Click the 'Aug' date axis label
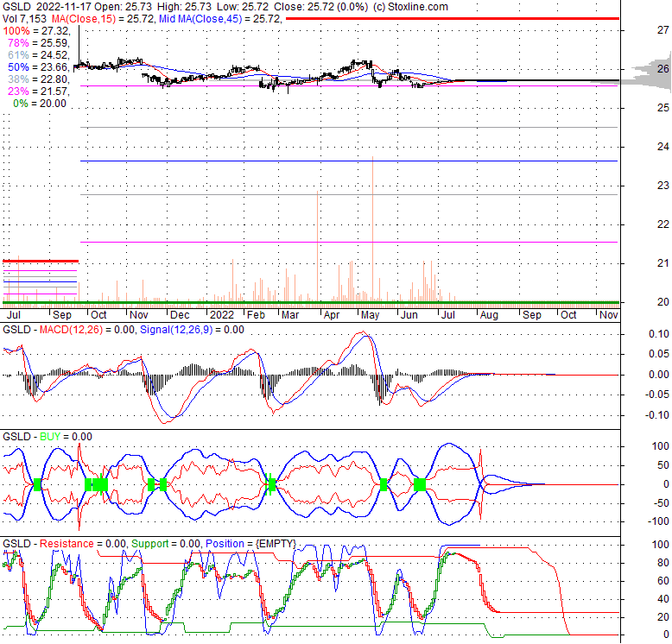672x644 pixels. tap(489, 315)
